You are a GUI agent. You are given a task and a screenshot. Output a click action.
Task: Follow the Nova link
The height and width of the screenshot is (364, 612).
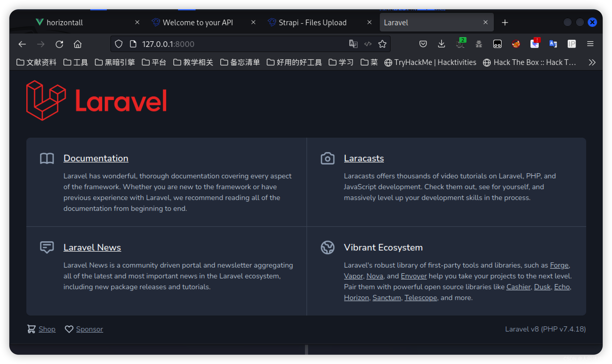(x=375, y=276)
